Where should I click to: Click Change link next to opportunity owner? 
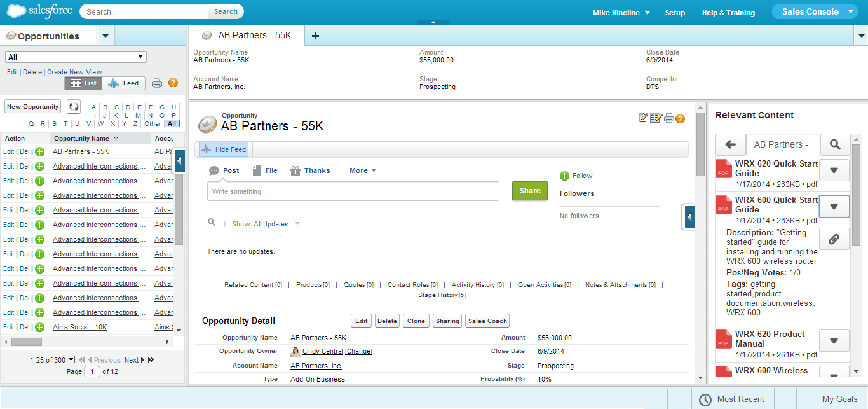click(x=359, y=351)
